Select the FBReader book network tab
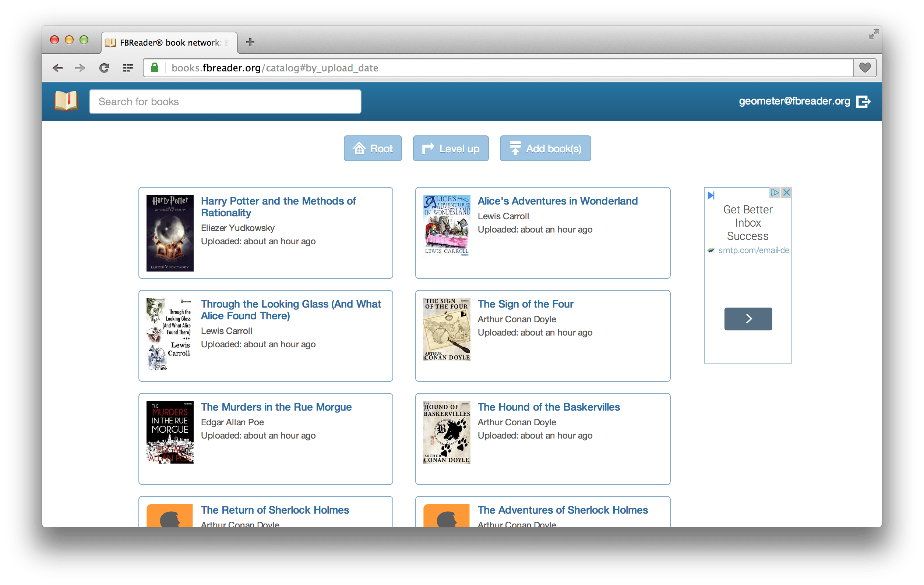 (170, 43)
